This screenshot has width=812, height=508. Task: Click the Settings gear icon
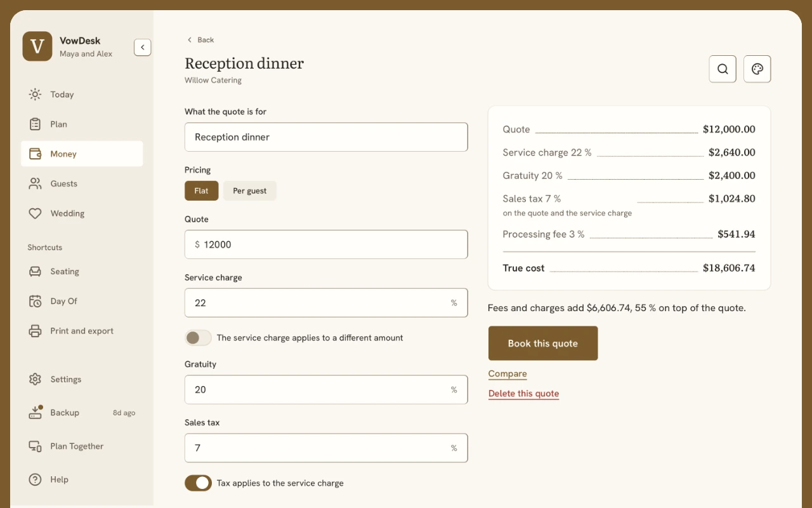[36, 379]
